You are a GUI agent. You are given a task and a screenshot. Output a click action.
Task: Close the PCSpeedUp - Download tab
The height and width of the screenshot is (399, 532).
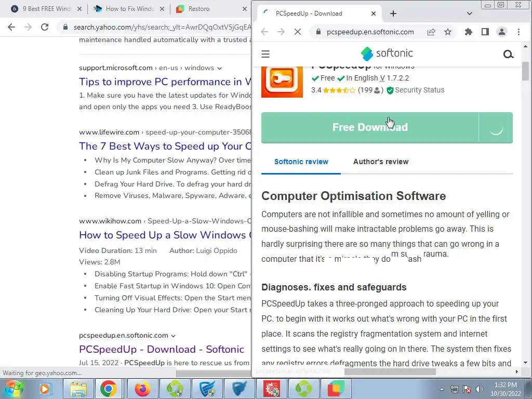point(373,14)
